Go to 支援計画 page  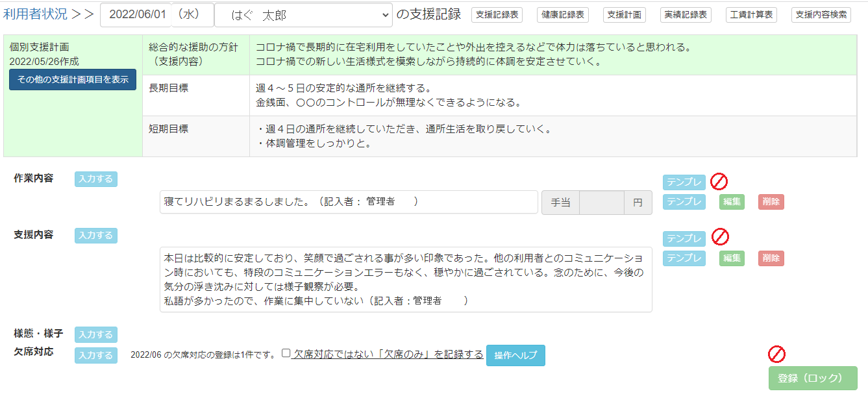point(624,15)
